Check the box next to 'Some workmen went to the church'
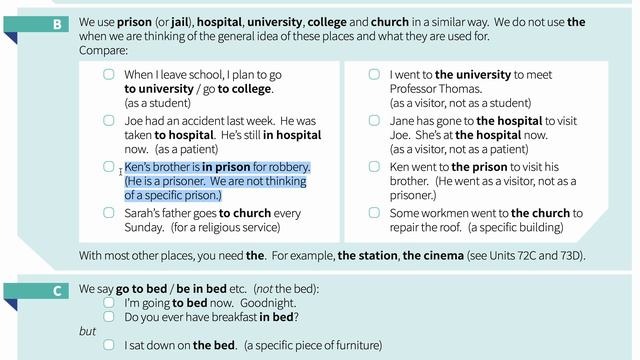Screen dimensions: 640x360 tap(374, 213)
